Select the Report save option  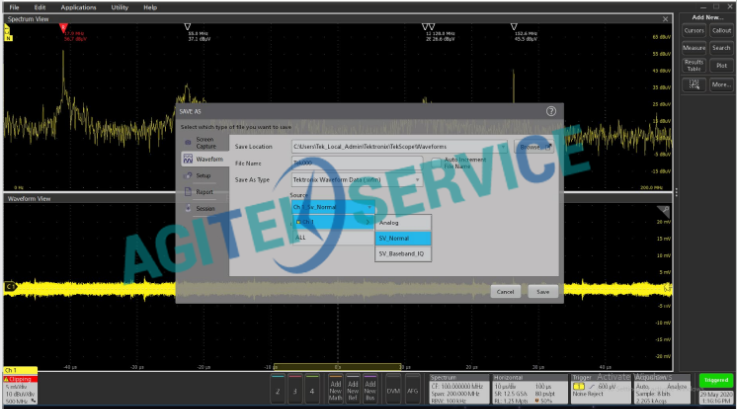pyautogui.click(x=203, y=191)
